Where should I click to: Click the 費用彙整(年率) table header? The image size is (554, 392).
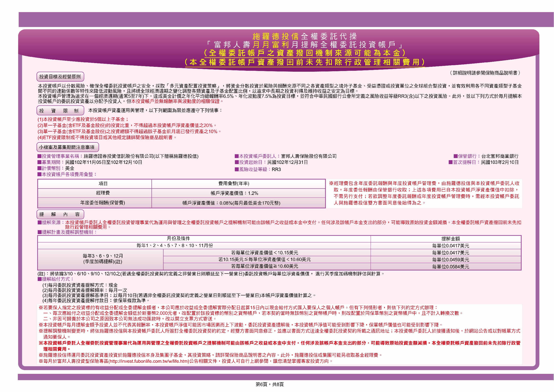coord(238,184)
